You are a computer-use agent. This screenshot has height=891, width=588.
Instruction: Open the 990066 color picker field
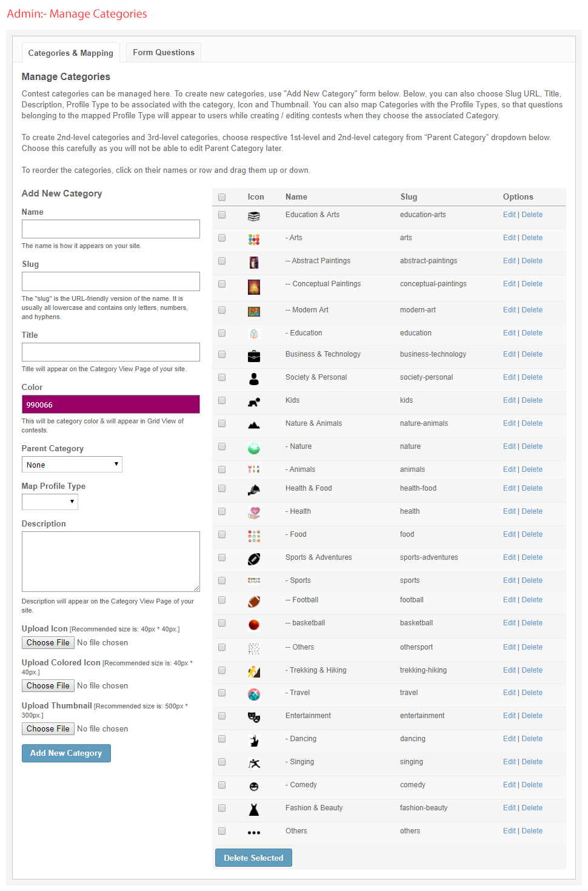point(110,405)
